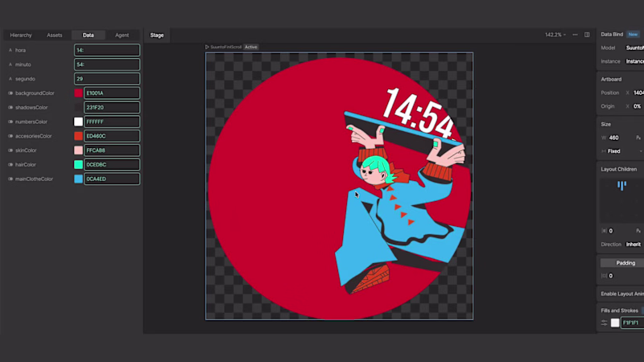Viewport: 644px width, 362px height.
Task: Click the Origin X value field
Action: 638,106
